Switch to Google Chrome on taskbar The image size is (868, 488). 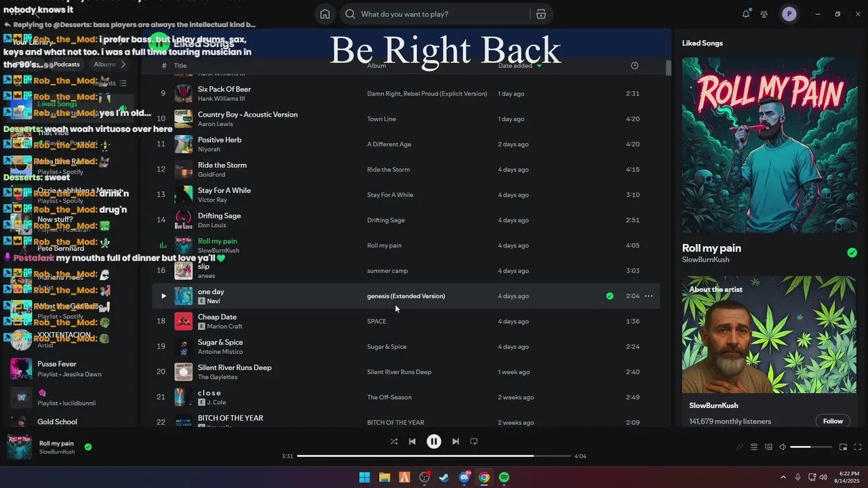[x=484, y=477]
